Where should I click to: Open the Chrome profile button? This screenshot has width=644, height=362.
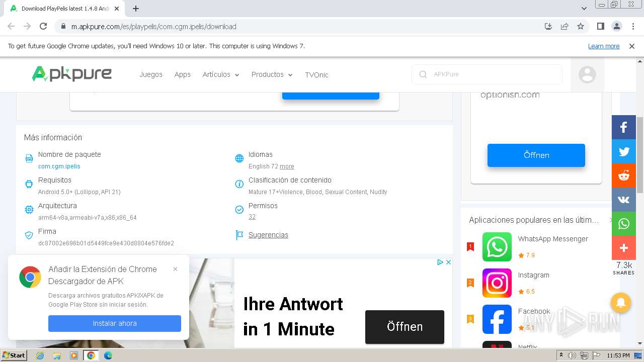616,26
